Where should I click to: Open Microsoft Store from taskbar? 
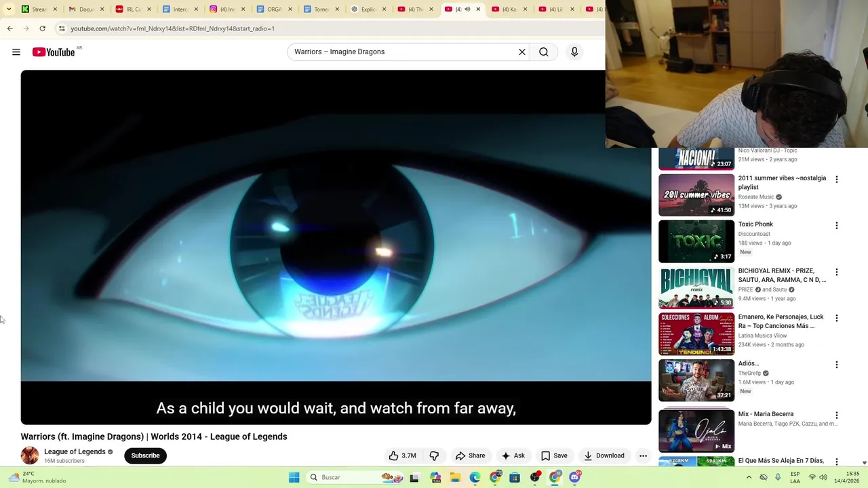click(515, 477)
